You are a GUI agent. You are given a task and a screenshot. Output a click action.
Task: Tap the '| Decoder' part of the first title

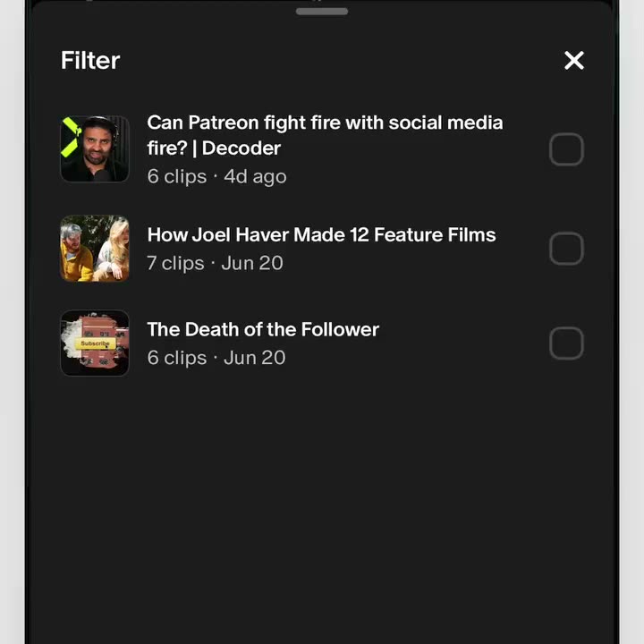[236, 148]
